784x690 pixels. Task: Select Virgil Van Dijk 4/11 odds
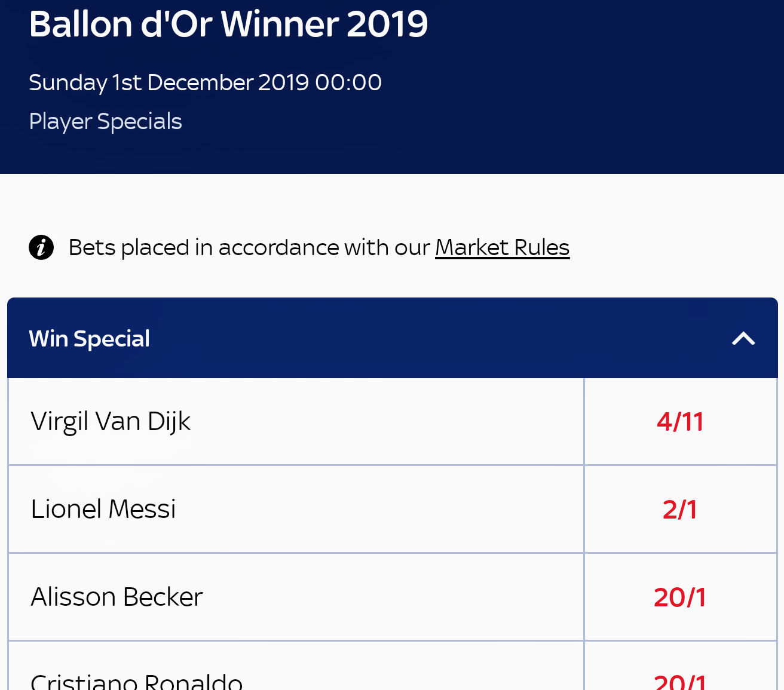click(x=680, y=422)
